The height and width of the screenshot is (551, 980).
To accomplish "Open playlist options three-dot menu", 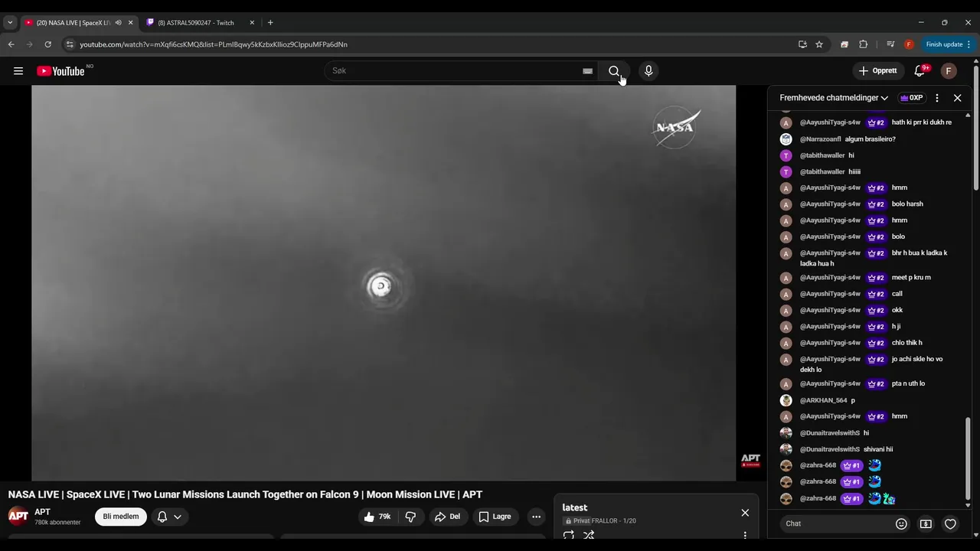I will click(745, 536).
